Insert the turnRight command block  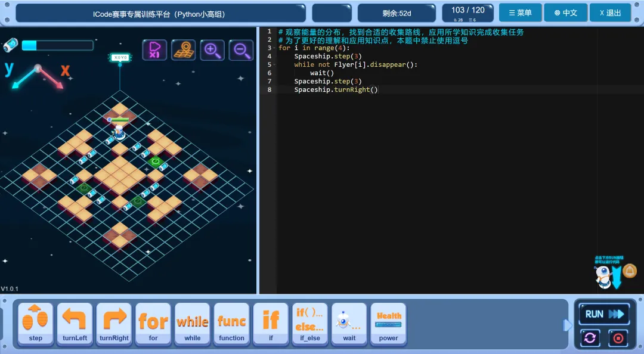(x=114, y=324)
